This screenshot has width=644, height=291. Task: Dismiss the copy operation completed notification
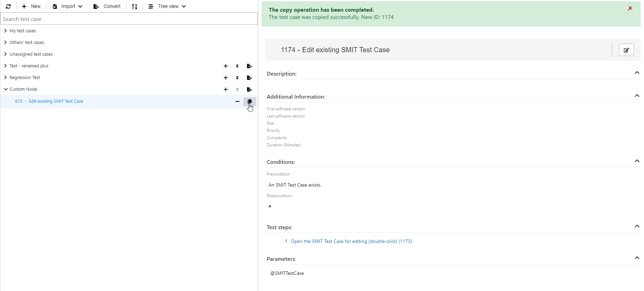tap(630, 9)
